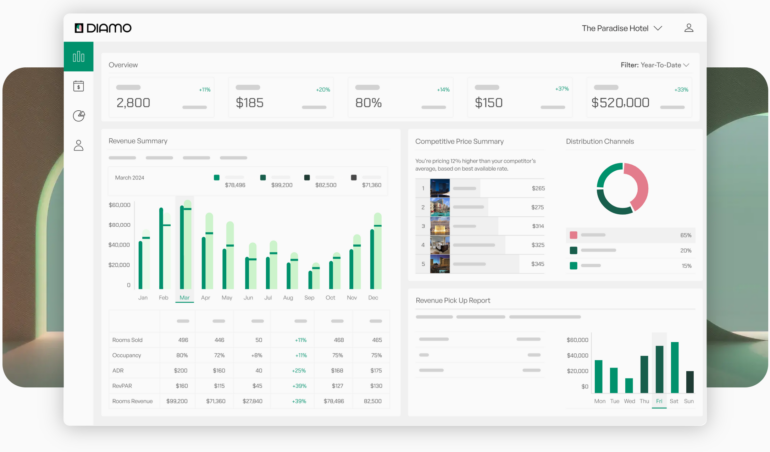Viewport: 770px width, 452px height.
Task: Click the $345 competitor hotel row thumbnail
Action: point(439,264)
